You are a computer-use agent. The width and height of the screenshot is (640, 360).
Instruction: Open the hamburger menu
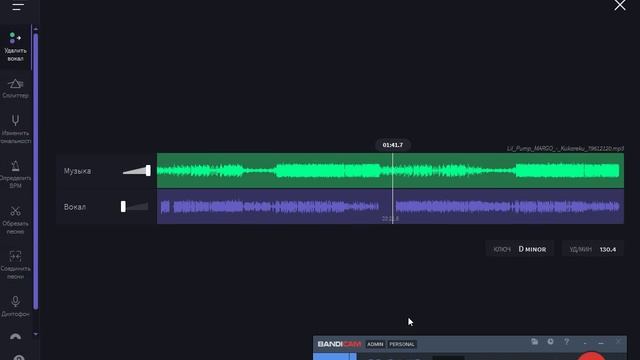tap(18, 6)
